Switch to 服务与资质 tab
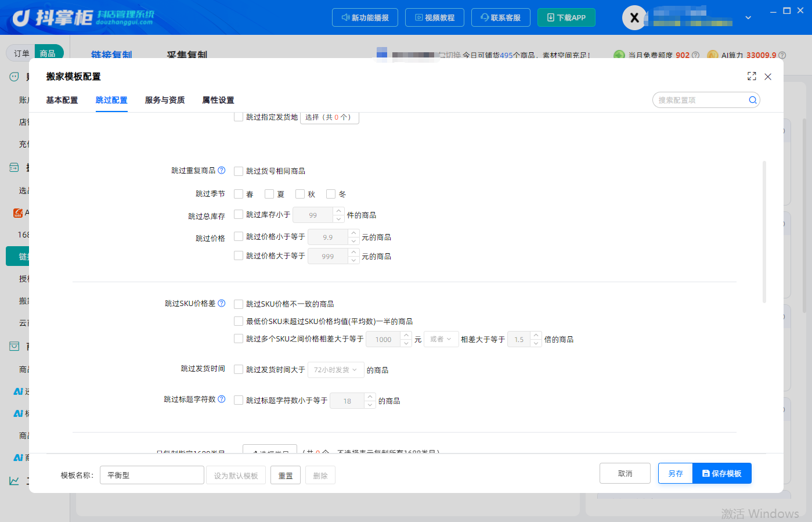The height and width of the screenshot is (522, 812). pos(165,100)
